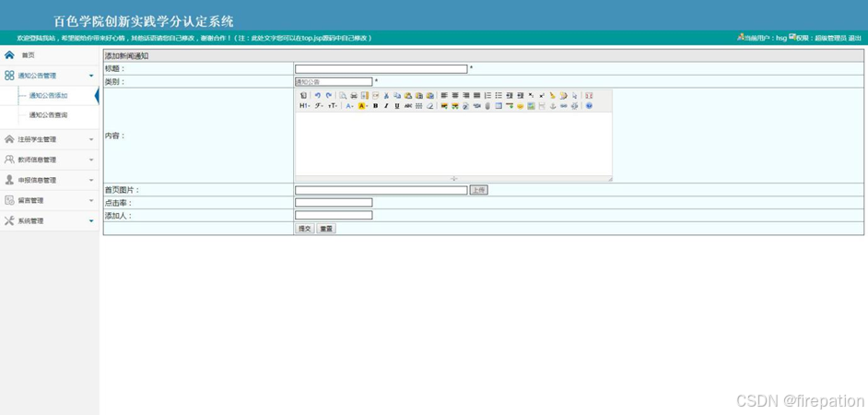The height and width of the screenshot is (415, 868).
Task: Open yellow highlight color dropdown
Action: pyautogui.click(x=363, y=105)
